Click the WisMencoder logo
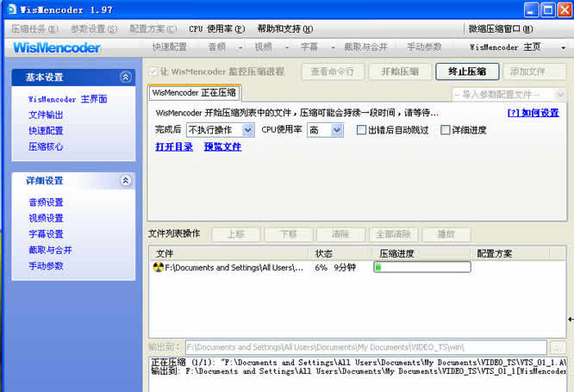This screenshot has height=392, width=574. [x=57, y=47]
